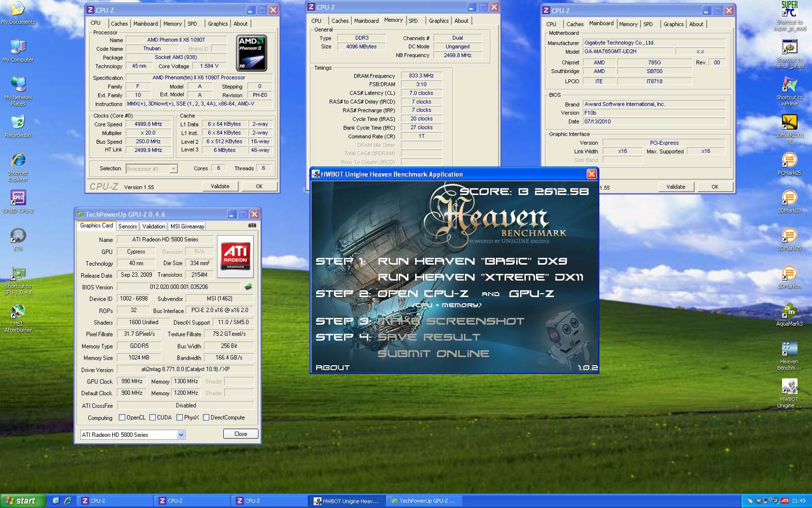Click DRAM Frequency value 833.3 MHz

pos(421,76)
